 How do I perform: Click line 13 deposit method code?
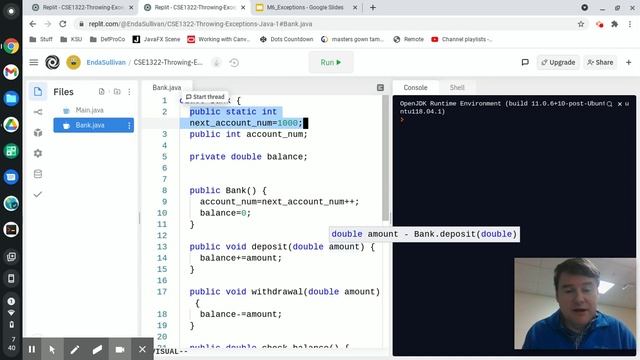pos(282,247)
